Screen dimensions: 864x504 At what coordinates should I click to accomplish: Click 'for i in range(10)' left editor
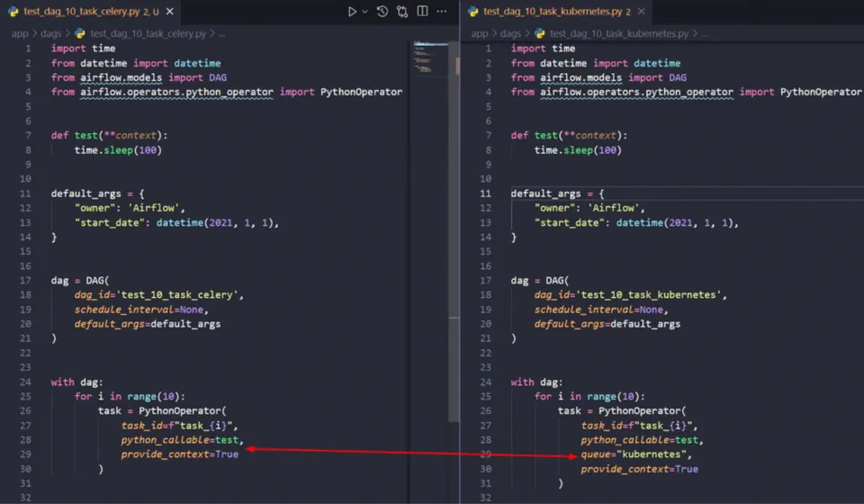click(x=130, y=397)
